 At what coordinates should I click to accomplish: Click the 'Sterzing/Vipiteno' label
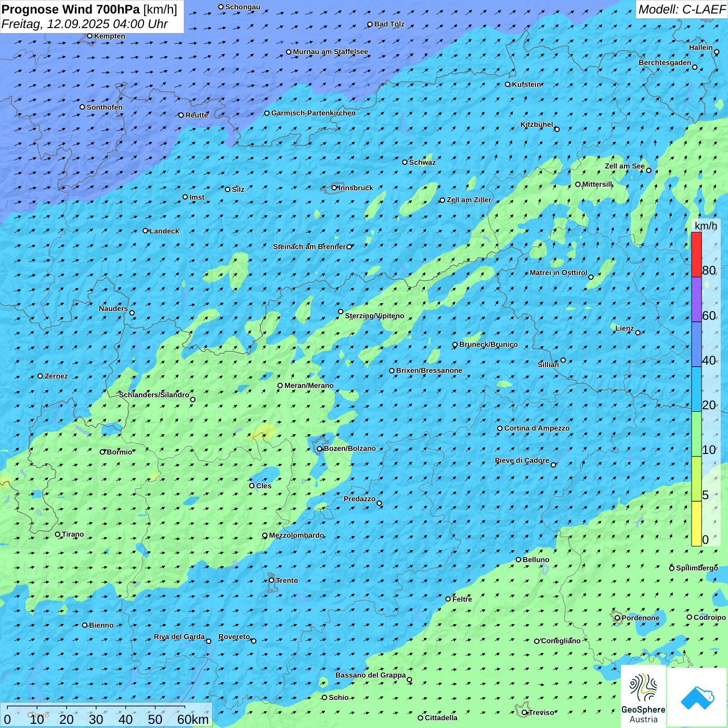pos(374,316)
